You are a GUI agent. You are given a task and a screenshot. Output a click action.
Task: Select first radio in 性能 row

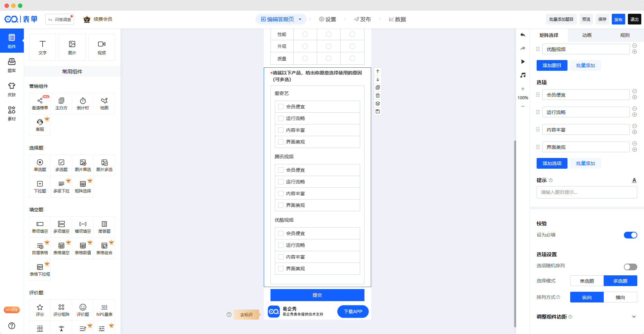pyautogui.click(x=305, y=34)
